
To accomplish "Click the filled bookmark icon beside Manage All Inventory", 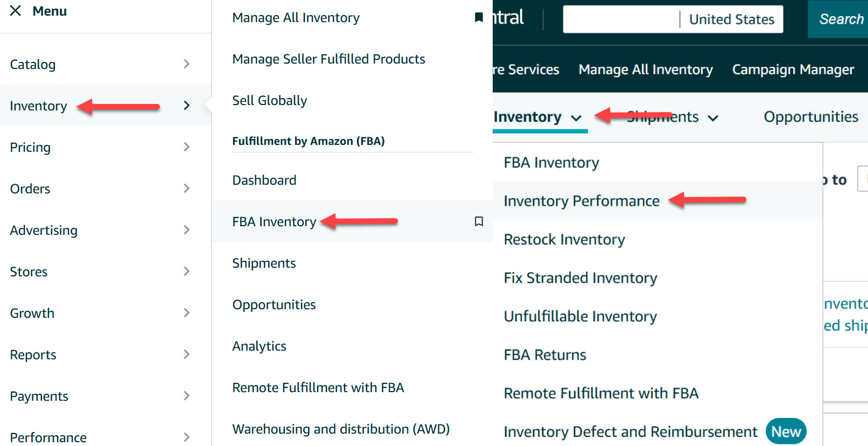I will tap(478, 18).
